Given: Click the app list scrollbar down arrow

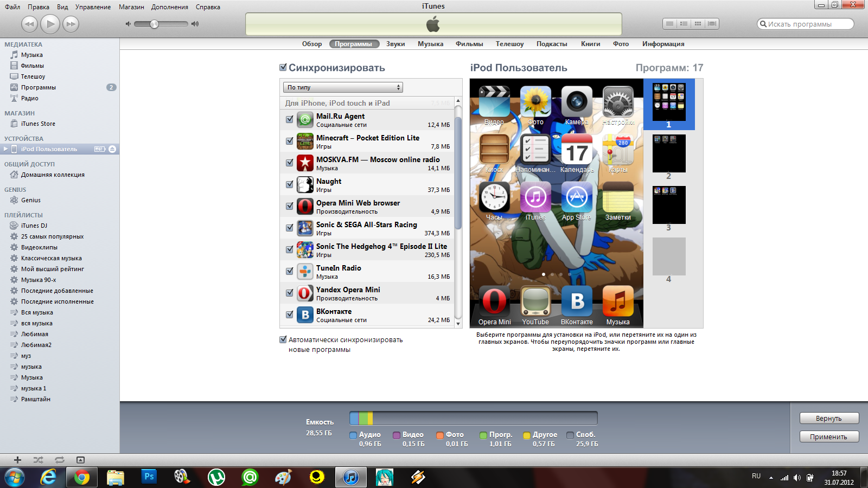Looking at the screenshot, I should (458, 324).
